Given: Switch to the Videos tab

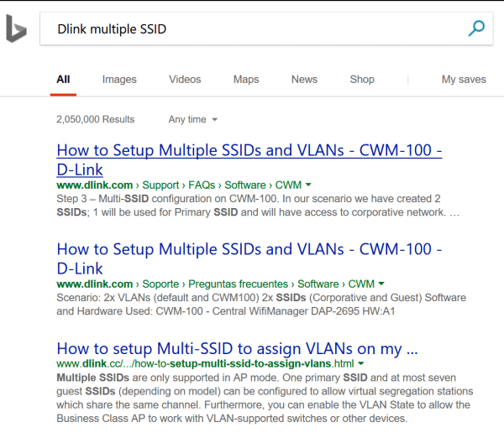Looking at the screenshot, I should pyautogui.click(x=185, y=80).
